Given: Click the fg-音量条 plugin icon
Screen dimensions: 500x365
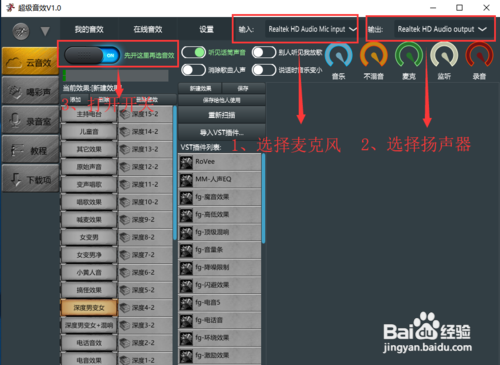Looking at the screenshot, I should click(x=186, y=251).
